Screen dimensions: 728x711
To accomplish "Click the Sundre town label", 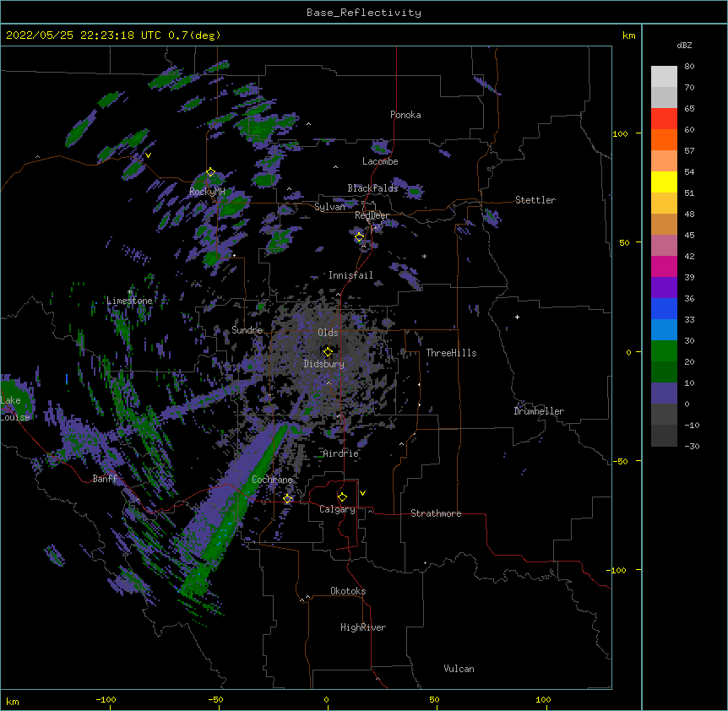I will point(247,330).
